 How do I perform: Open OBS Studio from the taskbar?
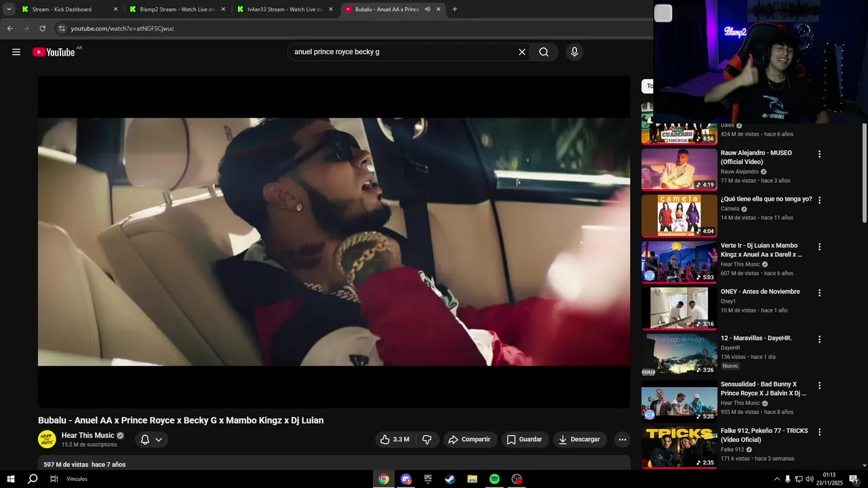pos(517,479)
